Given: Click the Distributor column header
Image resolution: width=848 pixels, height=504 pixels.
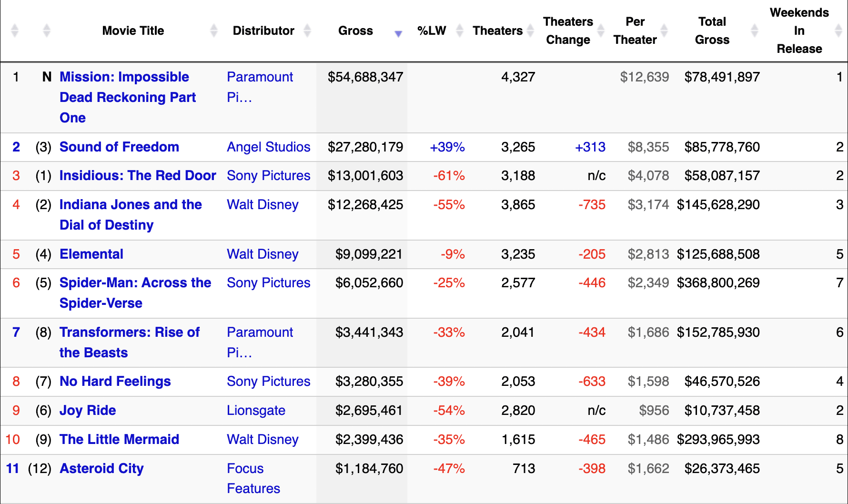Looking at the screenshot, I should pyautogui.click(x=263, y=31).
